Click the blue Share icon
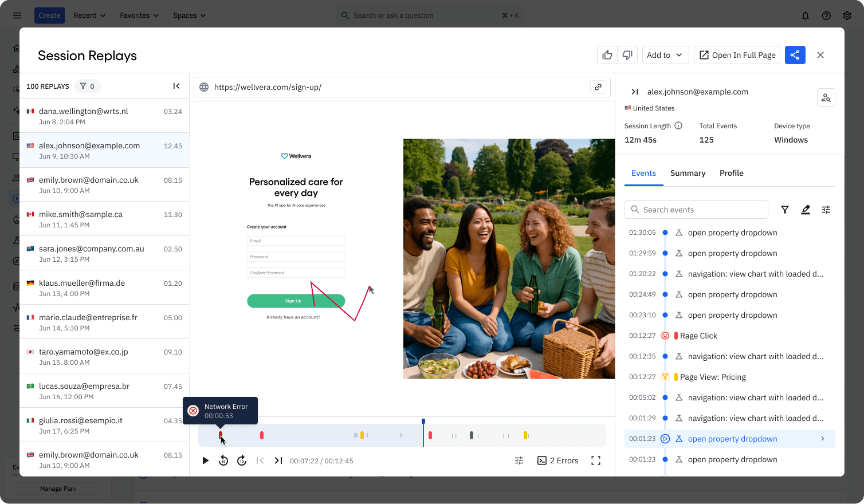The image size is (864, 504). 795,54
